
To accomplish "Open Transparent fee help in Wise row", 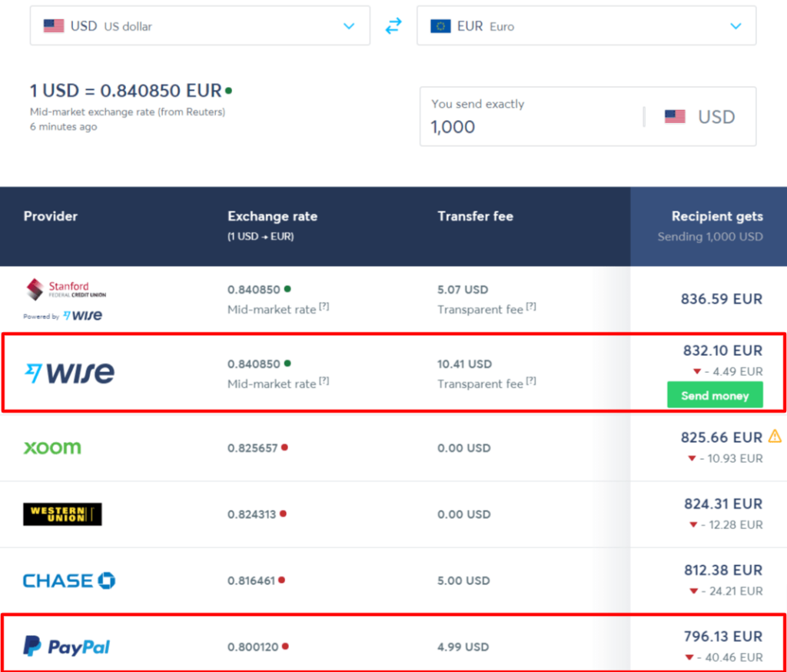I will (x=531, y=381).
